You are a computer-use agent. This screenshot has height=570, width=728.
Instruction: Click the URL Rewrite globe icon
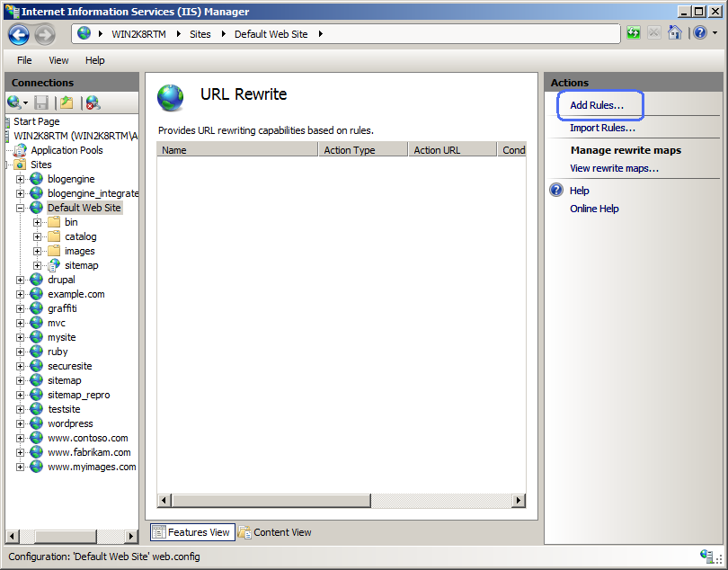(170, 94)
